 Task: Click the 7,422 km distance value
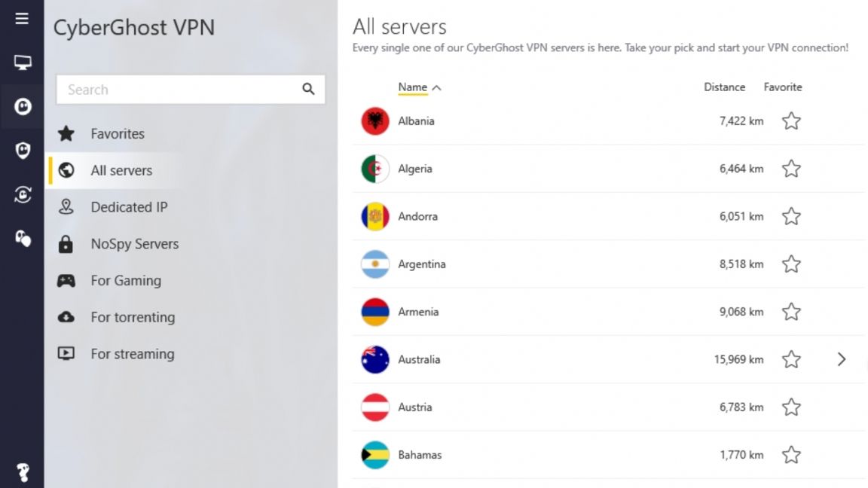click(741, 121)
